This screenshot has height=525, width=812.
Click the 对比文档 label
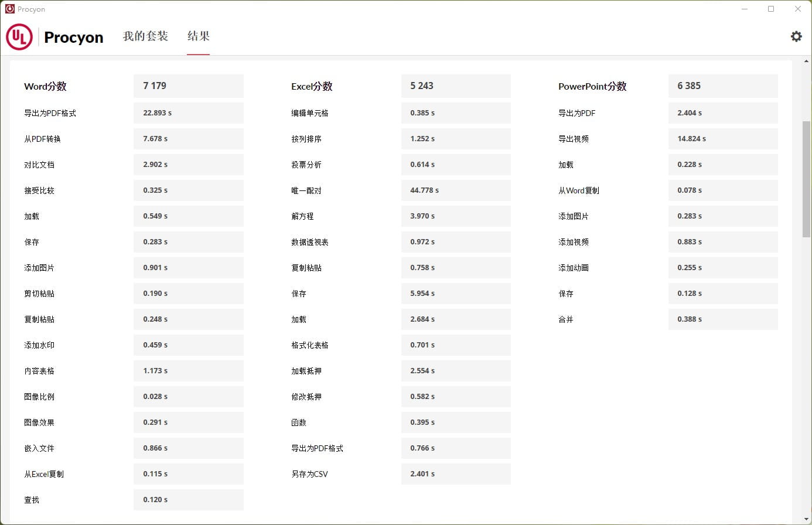click(39, 165)
